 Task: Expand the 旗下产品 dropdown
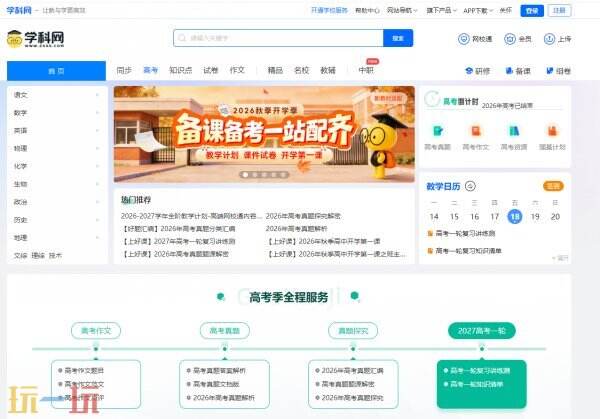coord(442,10)
